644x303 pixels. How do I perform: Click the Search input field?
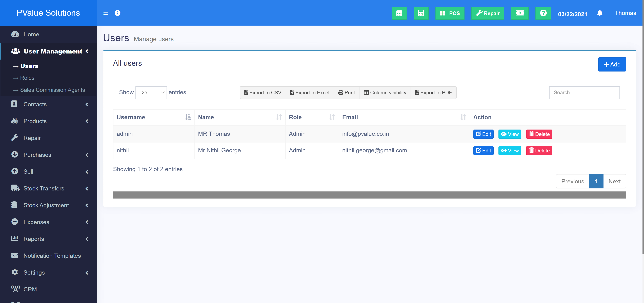[584, 93]
